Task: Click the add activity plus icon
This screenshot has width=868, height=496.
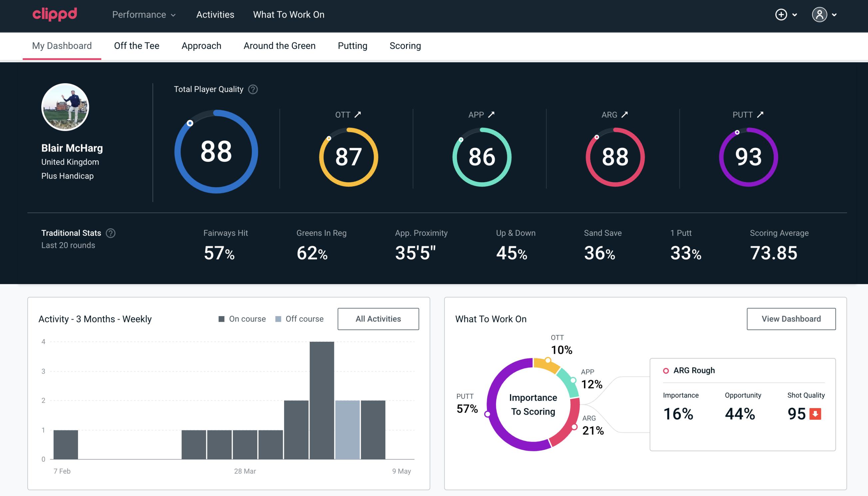Action: tap(782, 15)
